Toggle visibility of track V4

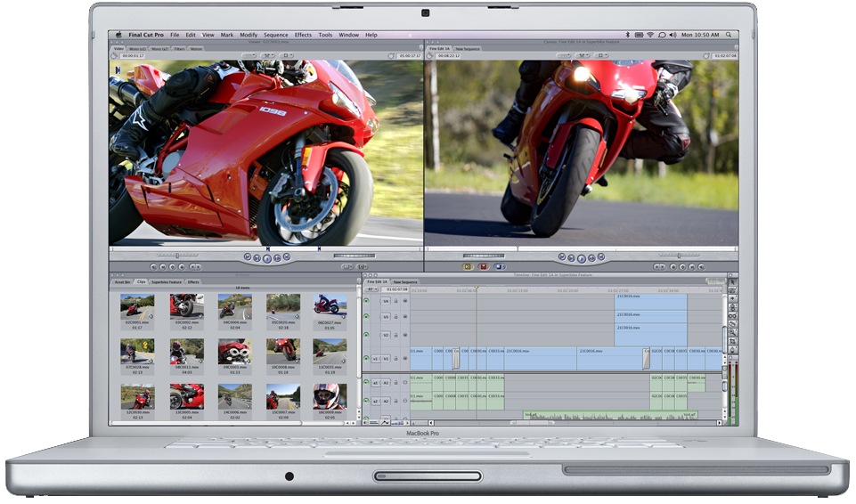pyautogui.click(x=366, y=302)
